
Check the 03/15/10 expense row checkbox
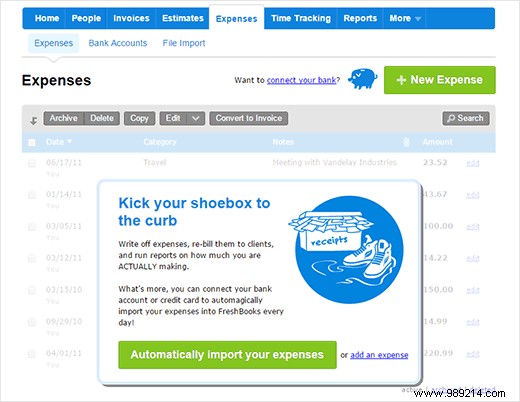pos(32,290)
